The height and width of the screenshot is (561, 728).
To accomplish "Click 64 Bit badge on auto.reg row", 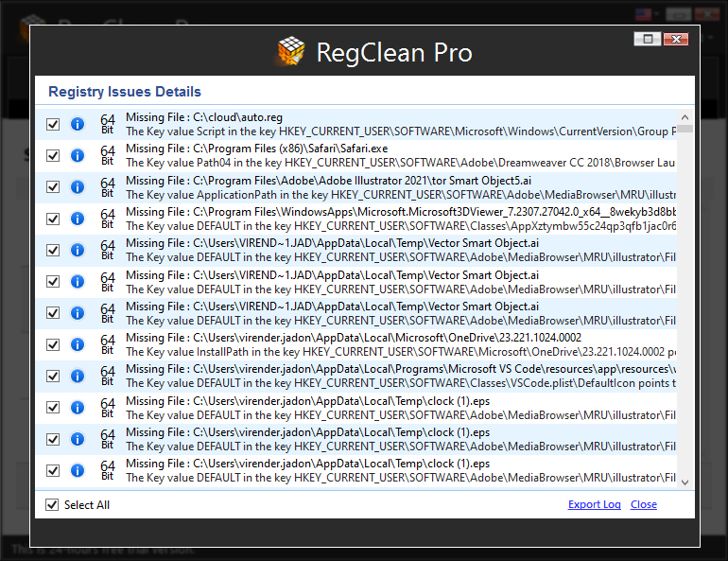I will [107, 124].
